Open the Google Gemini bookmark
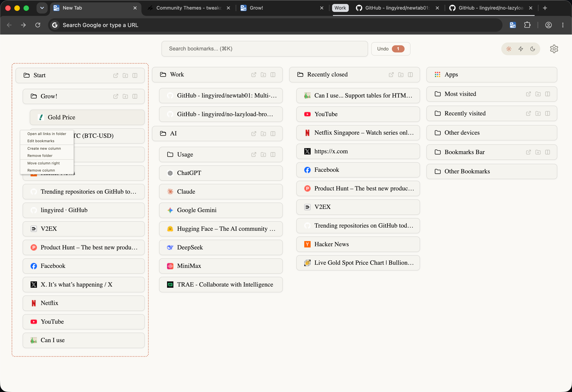572x392 pixels. coord(221,210)
